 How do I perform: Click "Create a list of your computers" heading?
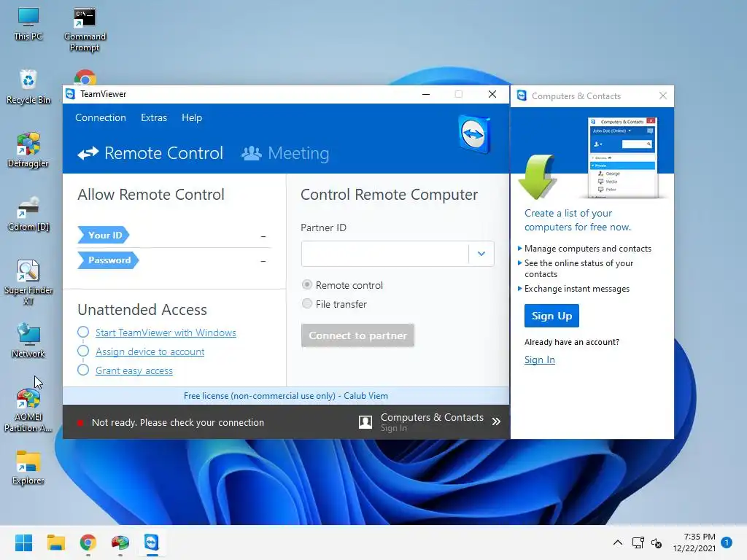tap(578, 220)
